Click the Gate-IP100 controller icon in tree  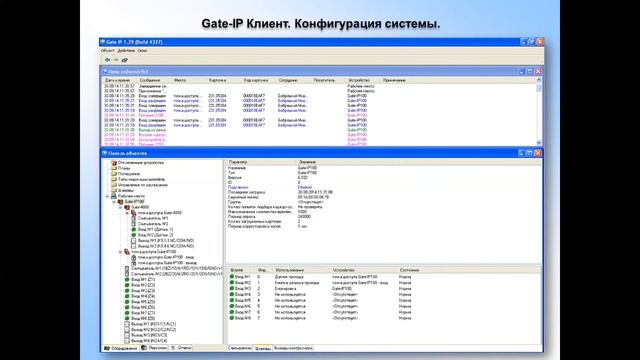click(121, 202)
